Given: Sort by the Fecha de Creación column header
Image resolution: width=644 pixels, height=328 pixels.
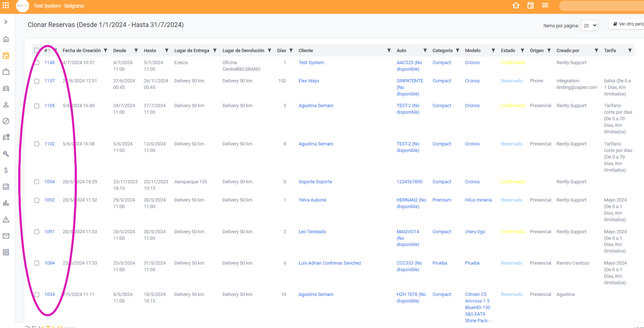Looking at the screenshot, I should (82, 51).
